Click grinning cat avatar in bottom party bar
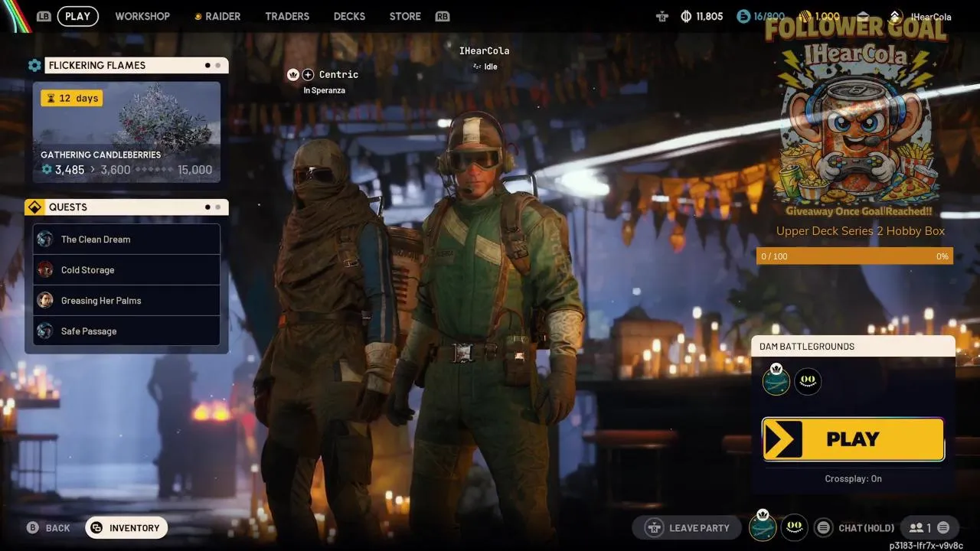This screenshot has width=980, height=551. [795, 527]
